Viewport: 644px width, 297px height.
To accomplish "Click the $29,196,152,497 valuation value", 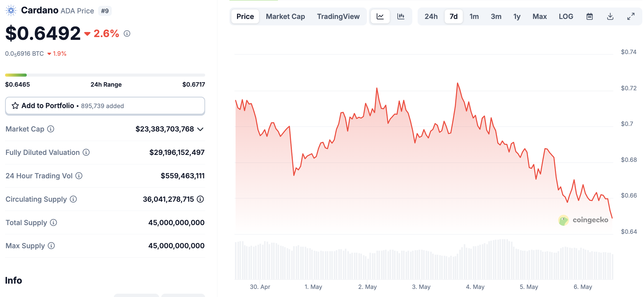I will click(x=177, y=152).
